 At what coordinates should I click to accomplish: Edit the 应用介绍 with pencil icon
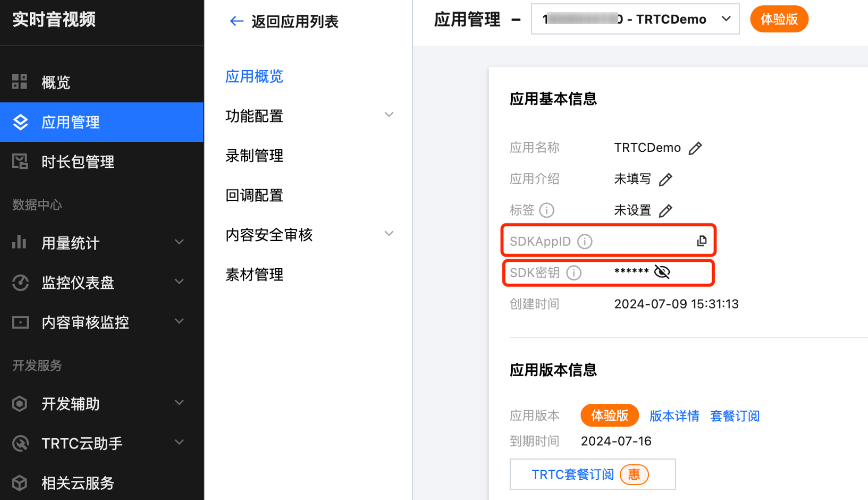click(665, 179)
